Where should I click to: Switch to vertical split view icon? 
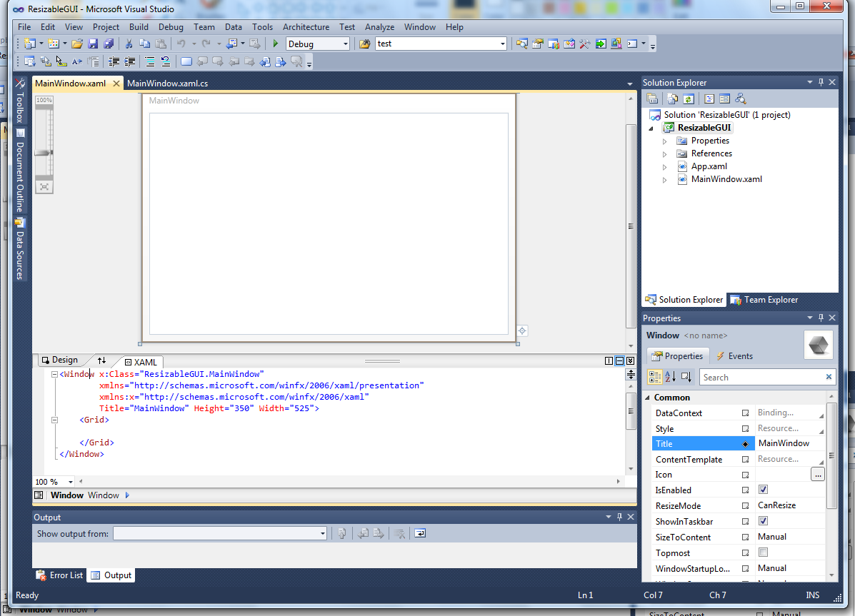609,361
